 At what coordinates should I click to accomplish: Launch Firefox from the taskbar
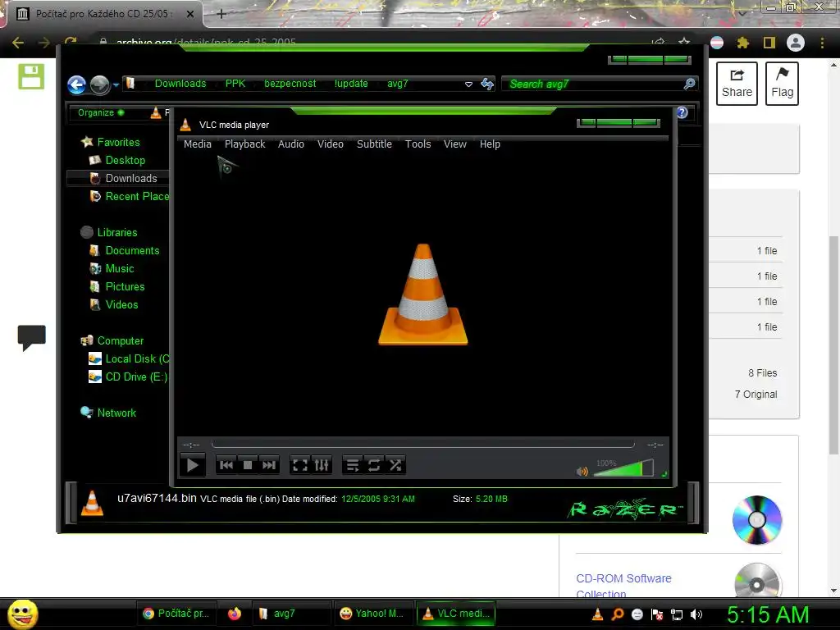tap(235, 614)
